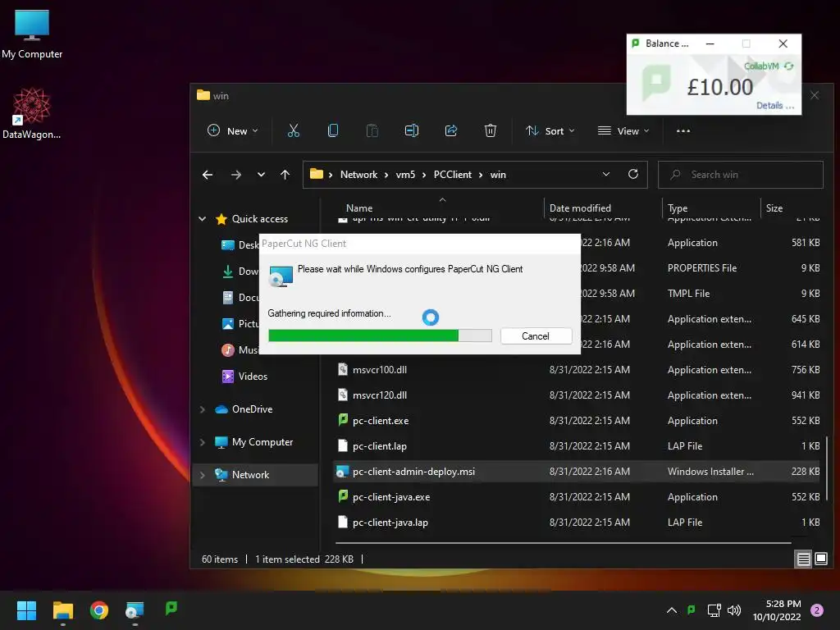
Task: Go forward with the right arrow
Action: pyautogui.click(x=235, y=175)
